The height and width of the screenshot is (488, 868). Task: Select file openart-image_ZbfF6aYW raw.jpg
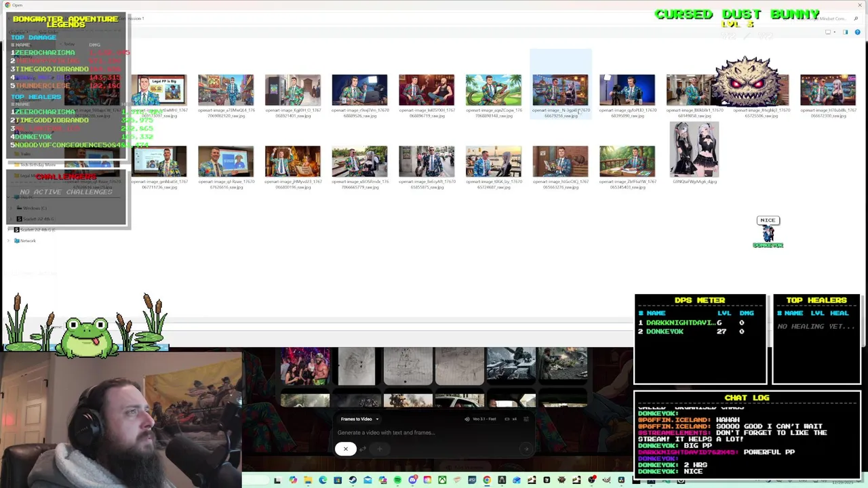[x=627, y=167]
